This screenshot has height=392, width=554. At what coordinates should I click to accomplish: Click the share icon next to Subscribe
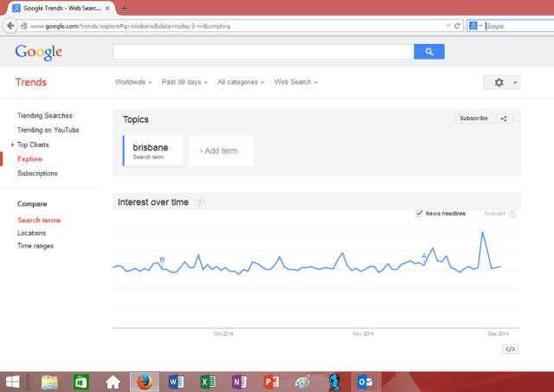pyautogui.click(x=505, y=119)
